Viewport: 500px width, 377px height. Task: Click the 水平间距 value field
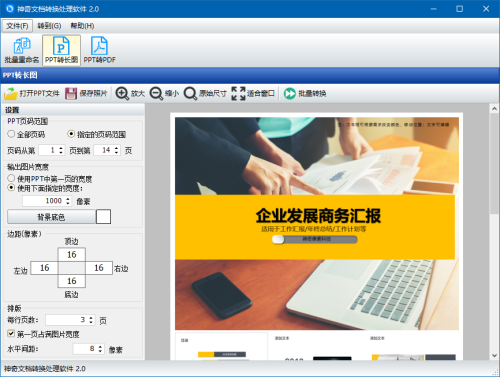85,349
